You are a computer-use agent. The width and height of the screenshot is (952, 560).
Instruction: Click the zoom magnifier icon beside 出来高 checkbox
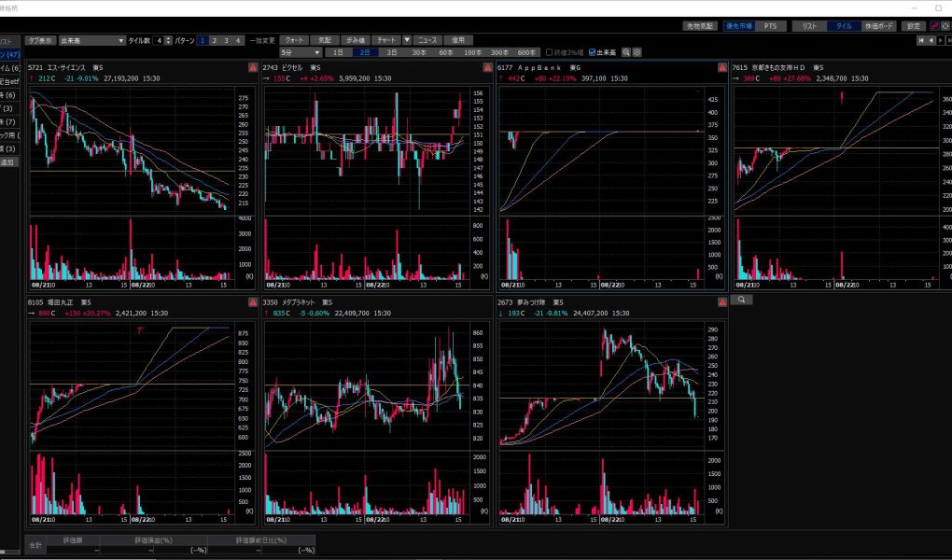[626, 52]
